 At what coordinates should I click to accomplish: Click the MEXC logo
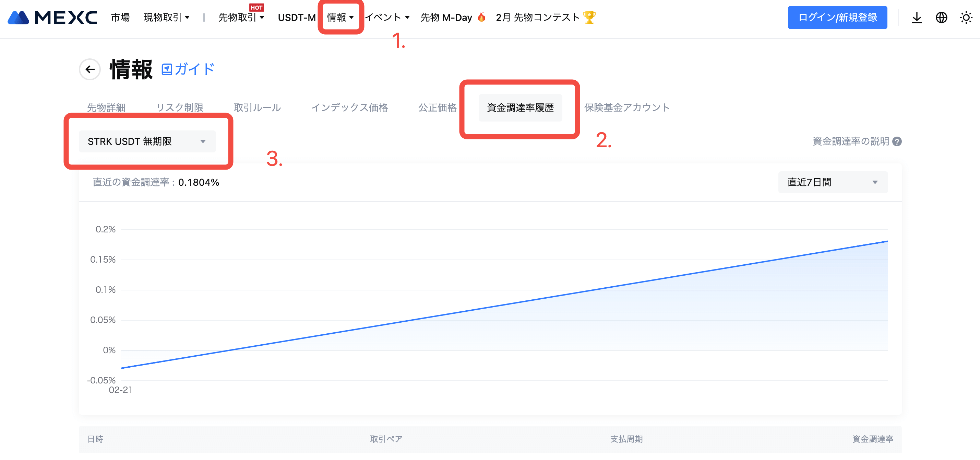tap(52, 18)
